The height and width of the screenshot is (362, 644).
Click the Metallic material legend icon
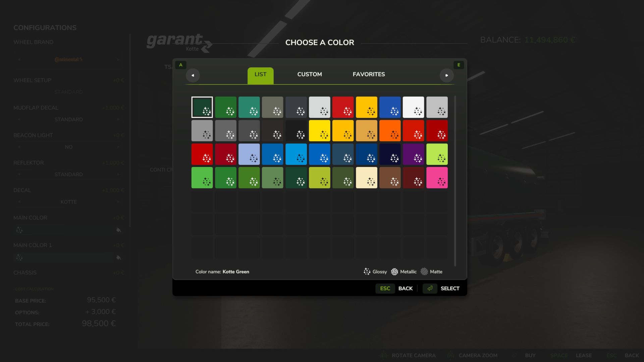coord(394,271)
